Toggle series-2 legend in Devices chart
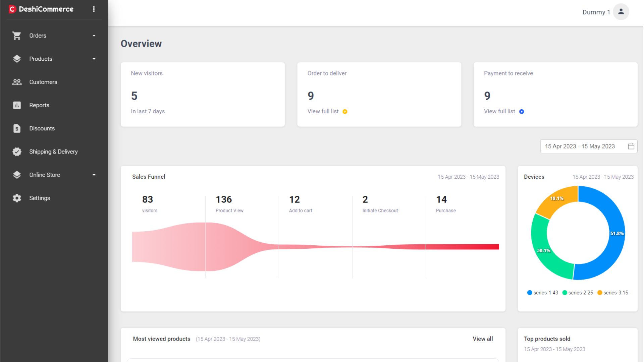 click(x=577, y=293)
